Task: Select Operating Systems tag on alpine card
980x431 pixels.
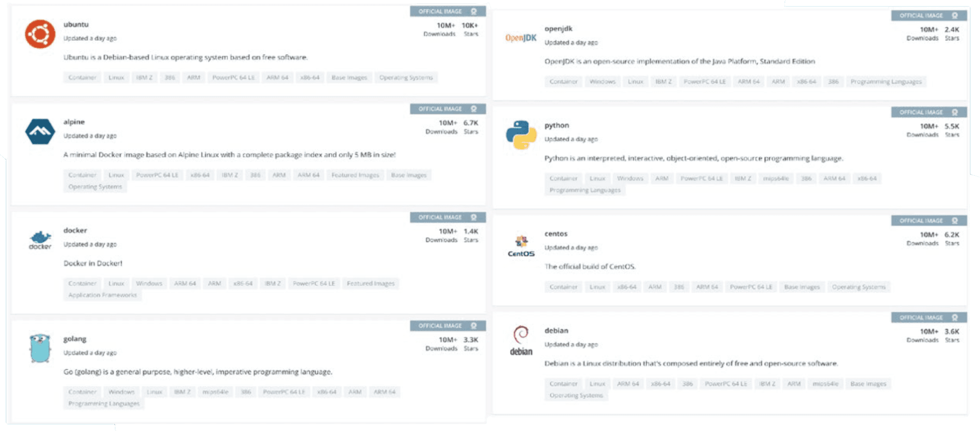Action: coord(95,187)
